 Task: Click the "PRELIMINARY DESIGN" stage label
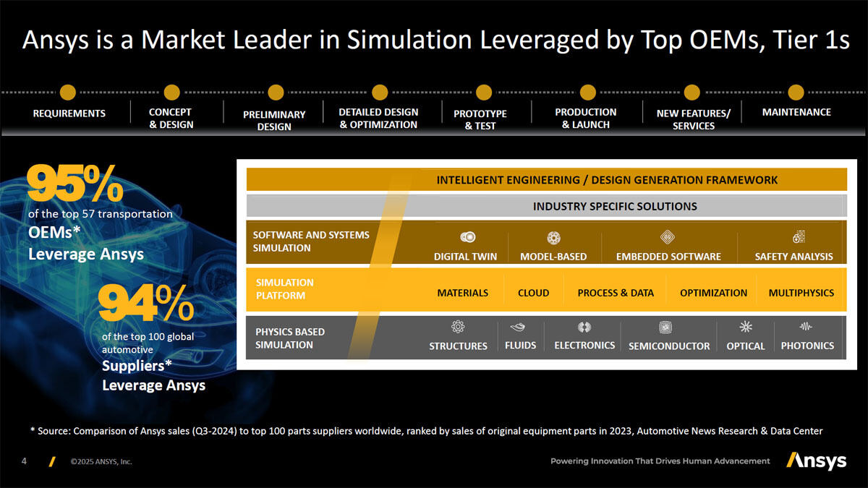click(274, 120)
